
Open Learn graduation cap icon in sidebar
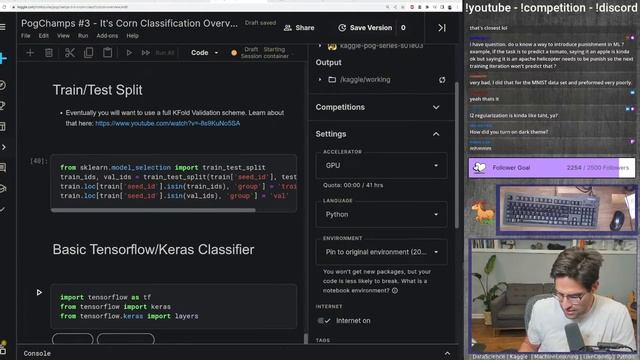point(3,188)
